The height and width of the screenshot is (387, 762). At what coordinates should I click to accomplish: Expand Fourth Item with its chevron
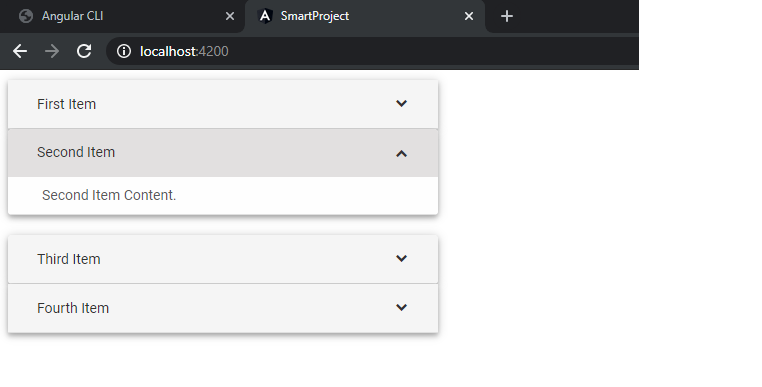401,307
